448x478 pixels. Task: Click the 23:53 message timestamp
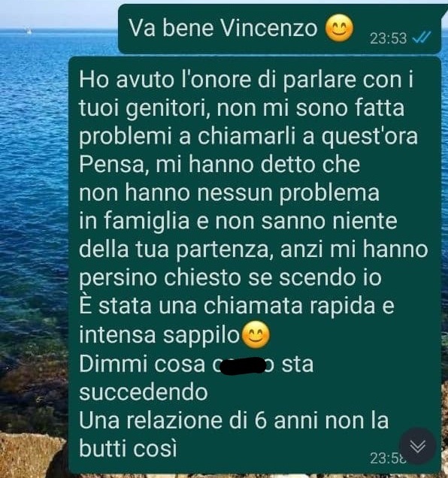point(388,38)
